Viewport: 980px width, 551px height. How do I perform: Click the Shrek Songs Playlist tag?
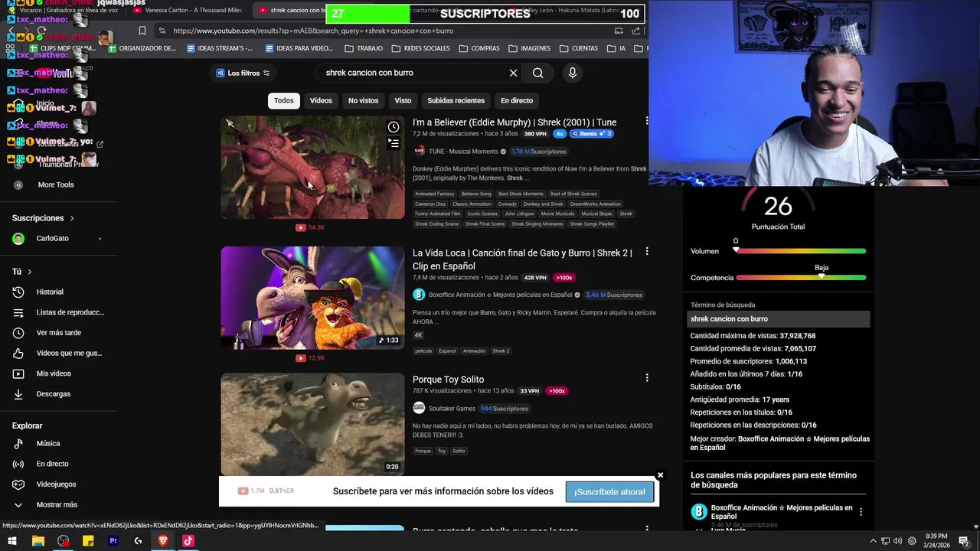click(x=593, y=223)
